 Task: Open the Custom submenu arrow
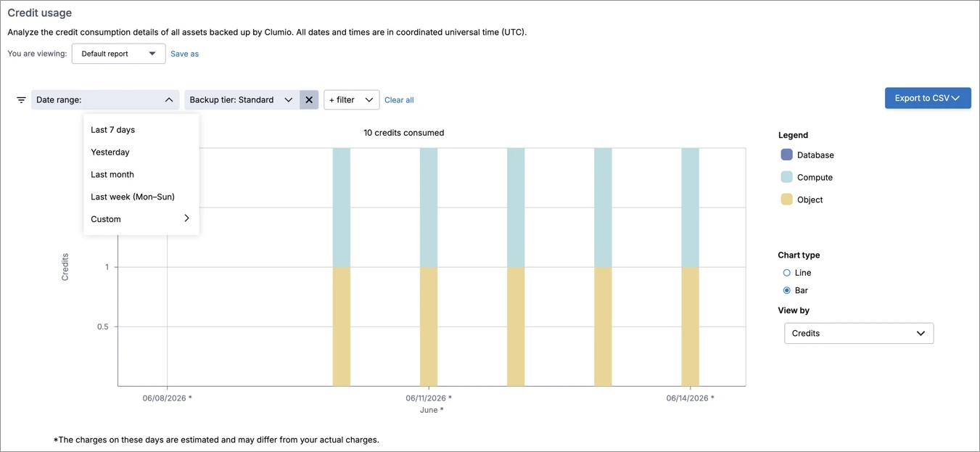pyautogui.click(x=186, y=218)
